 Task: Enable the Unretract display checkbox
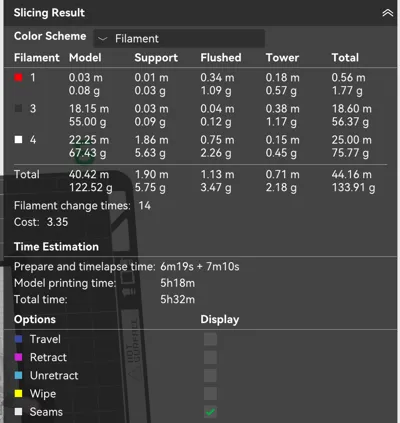(x=210, y=375)
